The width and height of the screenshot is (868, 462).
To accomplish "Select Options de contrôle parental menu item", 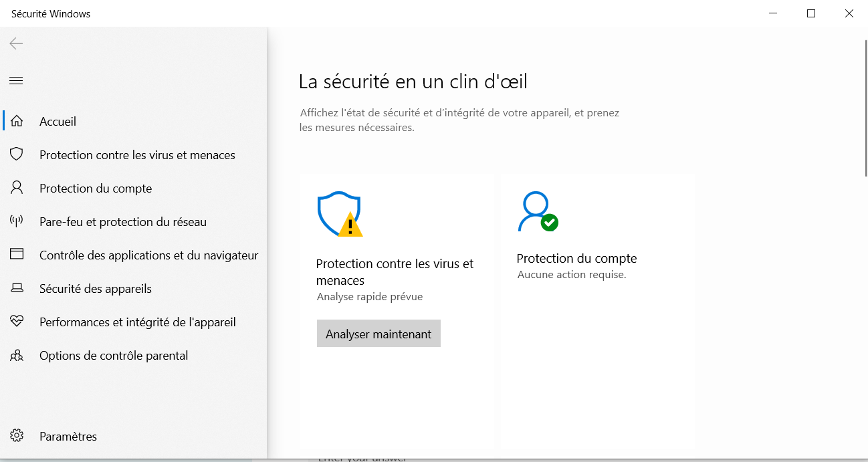I will pos(114,355).
